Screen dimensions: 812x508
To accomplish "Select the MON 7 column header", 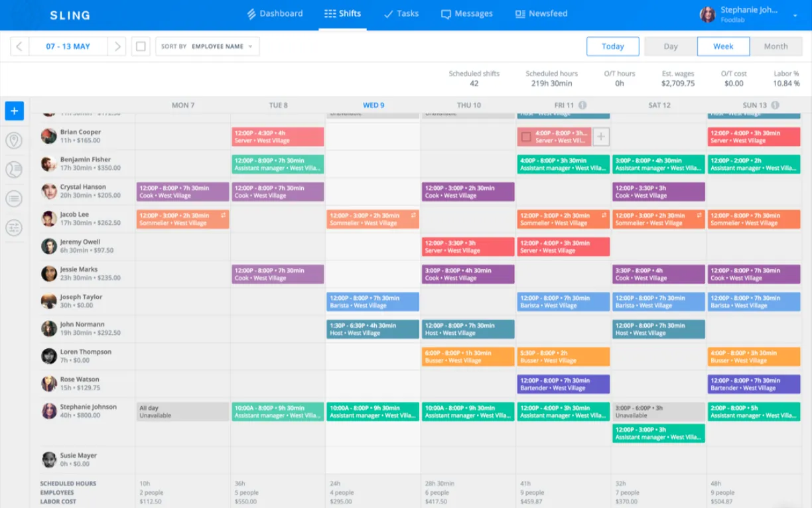I will [x=183, y=105].
